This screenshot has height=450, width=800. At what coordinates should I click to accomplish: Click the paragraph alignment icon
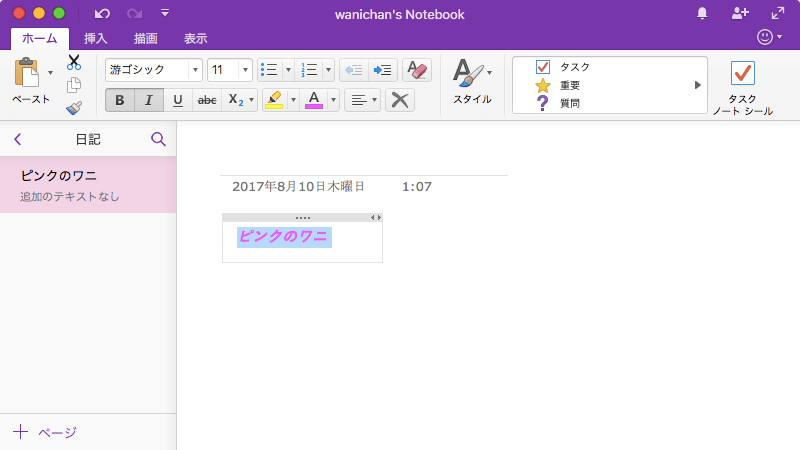click(359, 100)
